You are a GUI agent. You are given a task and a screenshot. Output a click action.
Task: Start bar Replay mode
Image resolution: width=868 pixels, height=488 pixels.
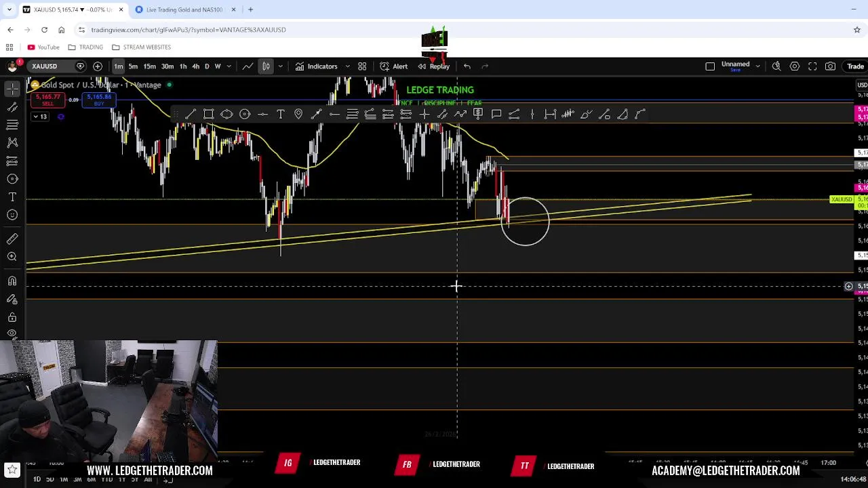pyautogui.click(x=433, y=66)
